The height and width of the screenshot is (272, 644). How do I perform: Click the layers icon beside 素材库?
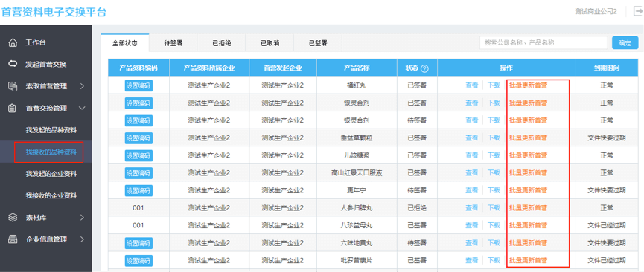[x=13, y=218]
